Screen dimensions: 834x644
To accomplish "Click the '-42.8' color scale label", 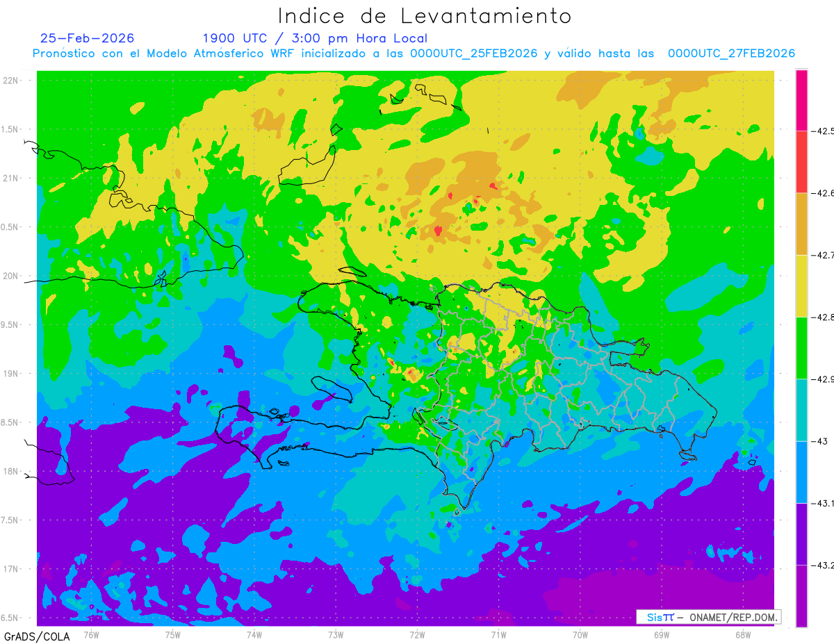I will 822,317.
